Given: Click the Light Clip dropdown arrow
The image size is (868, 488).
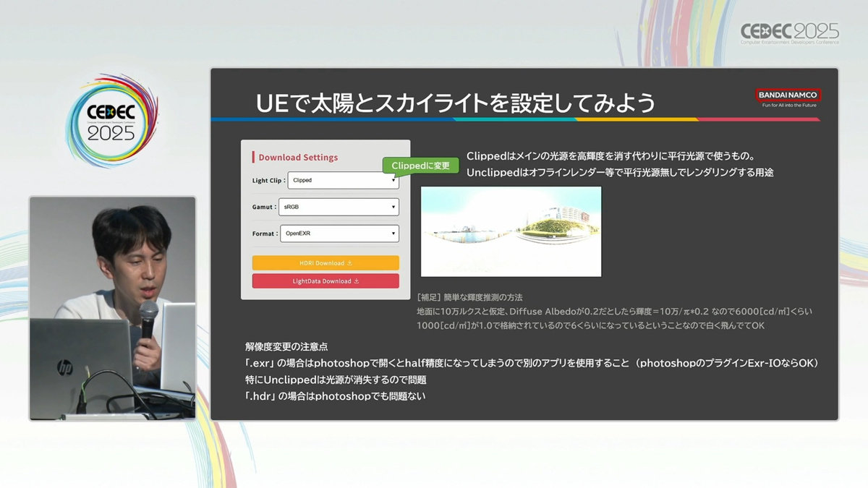Looking at the screenshot, I should coord(393,181).
